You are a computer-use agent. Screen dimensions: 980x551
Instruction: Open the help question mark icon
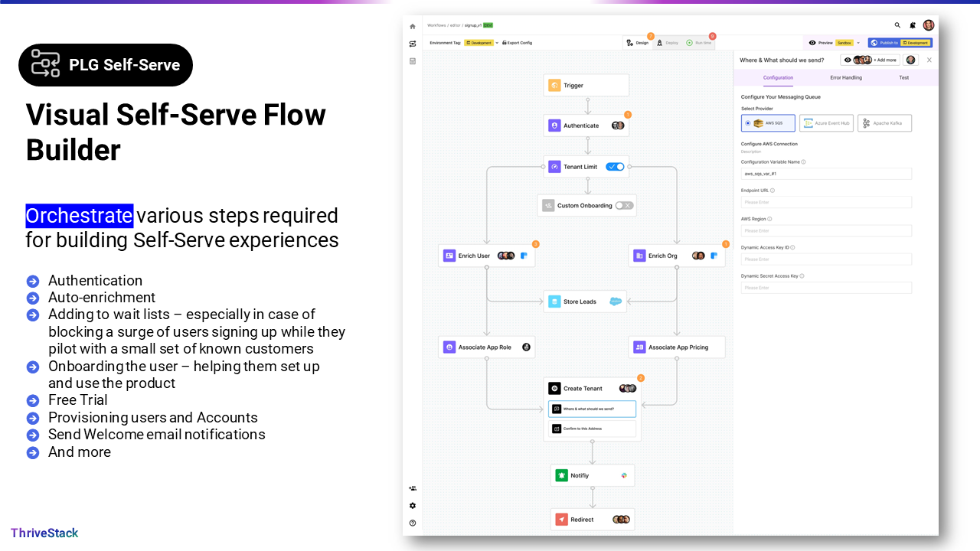(x=413, y=523)
